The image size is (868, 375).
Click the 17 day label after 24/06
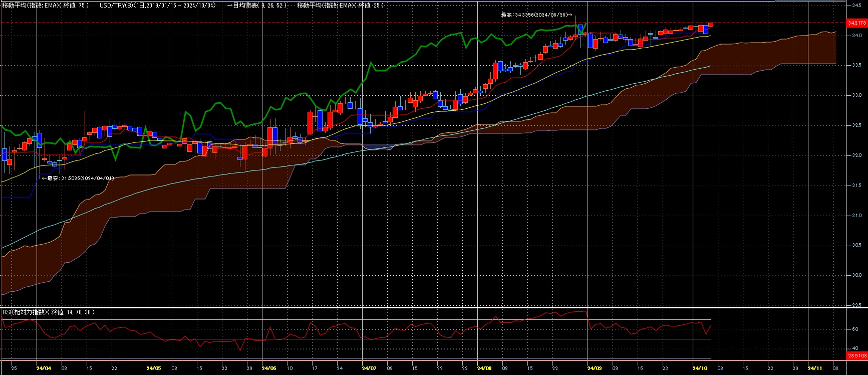(315, 368)
